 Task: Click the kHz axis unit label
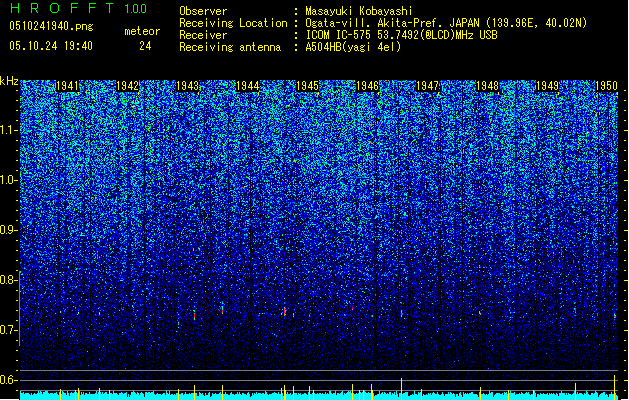click(9, 81)
